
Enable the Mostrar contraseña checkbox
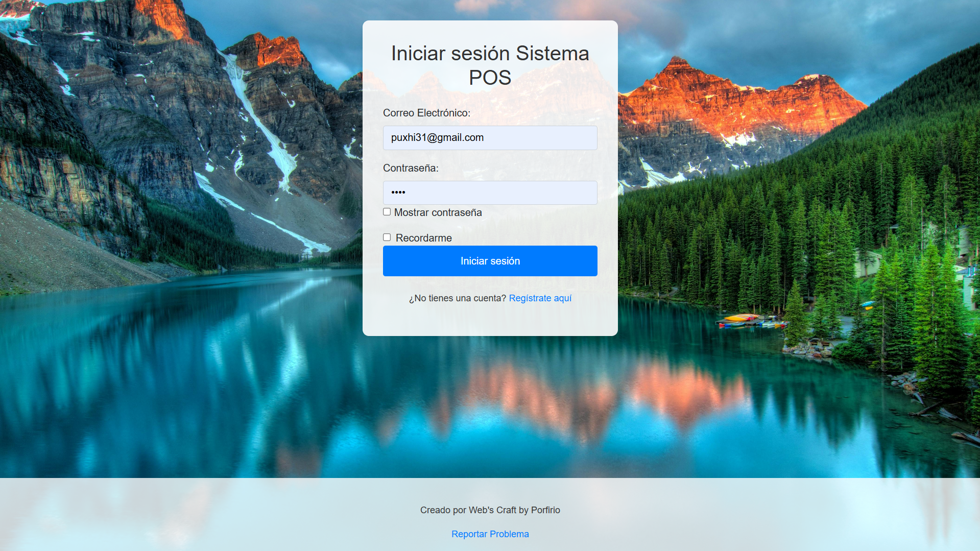click(387, 212)
